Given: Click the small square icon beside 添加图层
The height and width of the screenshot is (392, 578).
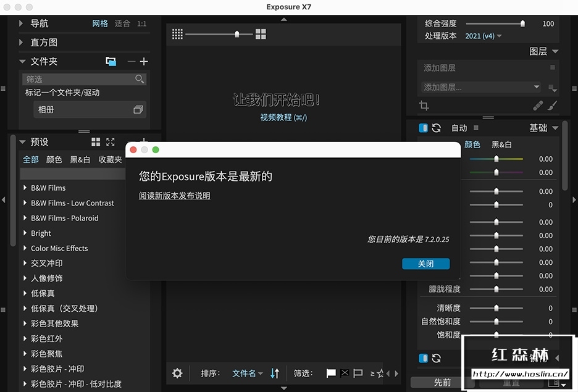Looking at the screenshot, I should click(552, 67).
